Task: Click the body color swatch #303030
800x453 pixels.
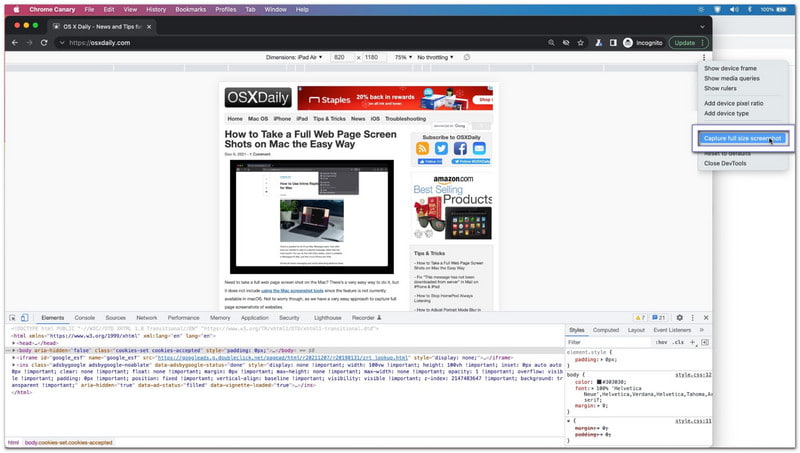Action: pos(599,382)
